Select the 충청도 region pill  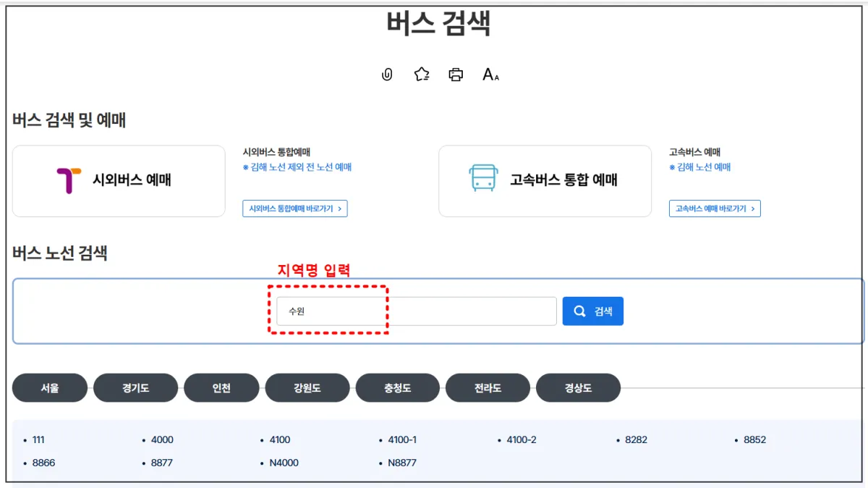[x=398, y=387]
